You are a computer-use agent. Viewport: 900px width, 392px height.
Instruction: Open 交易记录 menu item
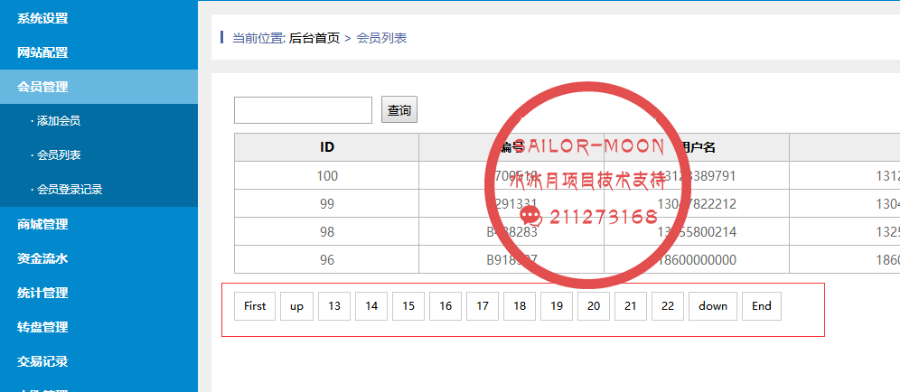42,362
